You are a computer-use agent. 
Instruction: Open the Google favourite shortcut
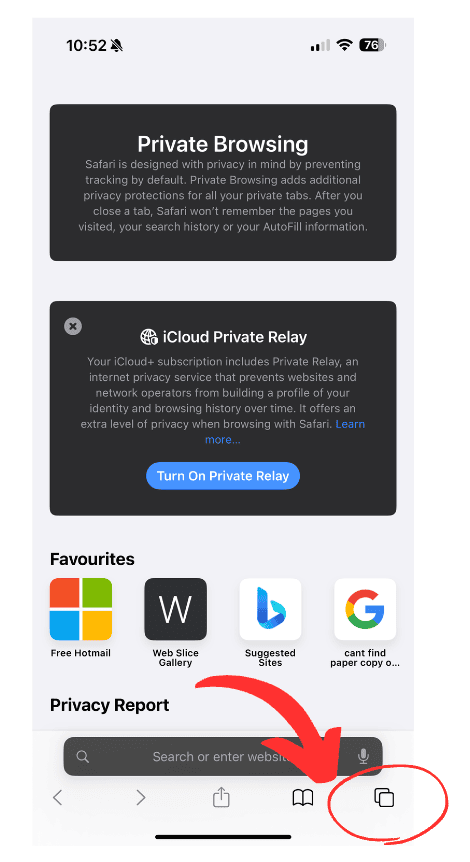[365, 622]
